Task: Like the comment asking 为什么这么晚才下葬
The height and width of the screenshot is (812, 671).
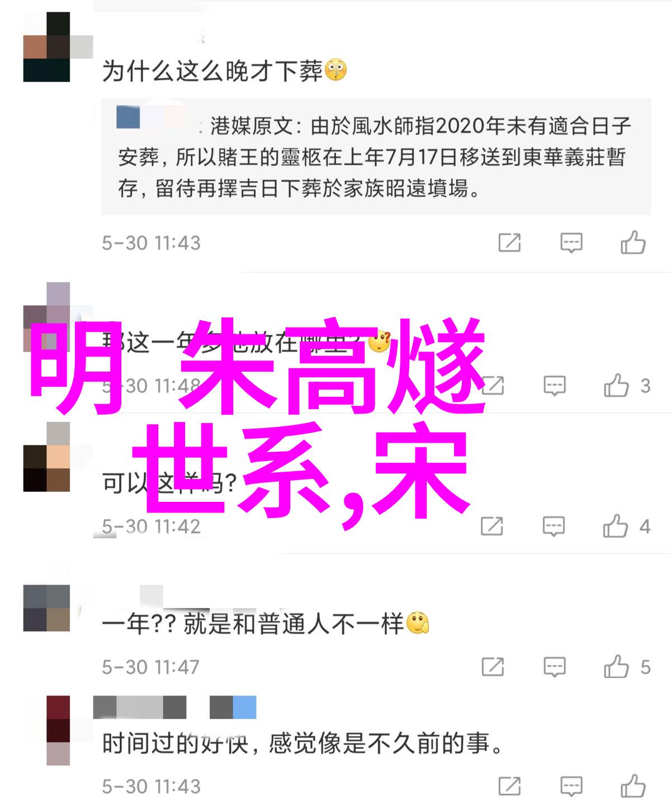Action: pyautogui.click(x=633, y=243)
